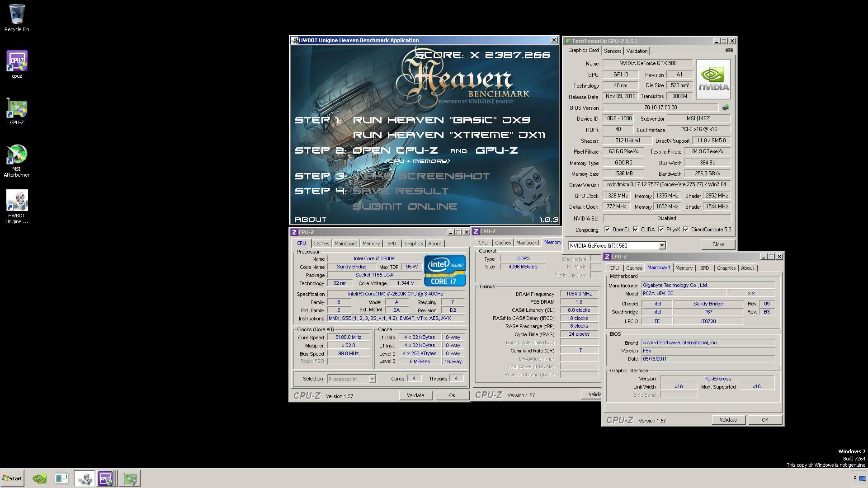Open Mainboard tab in CPU-Z CPU window

click(345, 244)
